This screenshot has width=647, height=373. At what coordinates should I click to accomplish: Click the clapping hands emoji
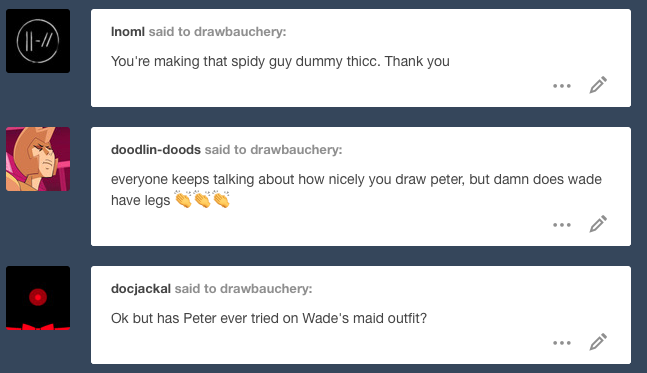tap(202, 200)
